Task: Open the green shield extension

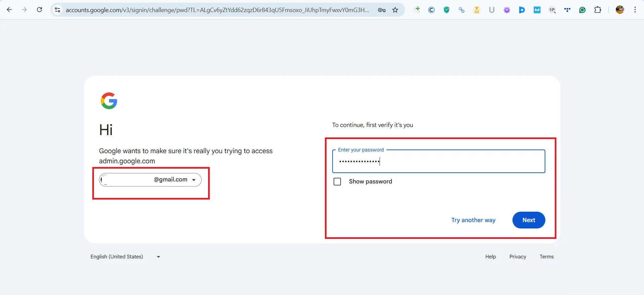Action: click(446, 10)
